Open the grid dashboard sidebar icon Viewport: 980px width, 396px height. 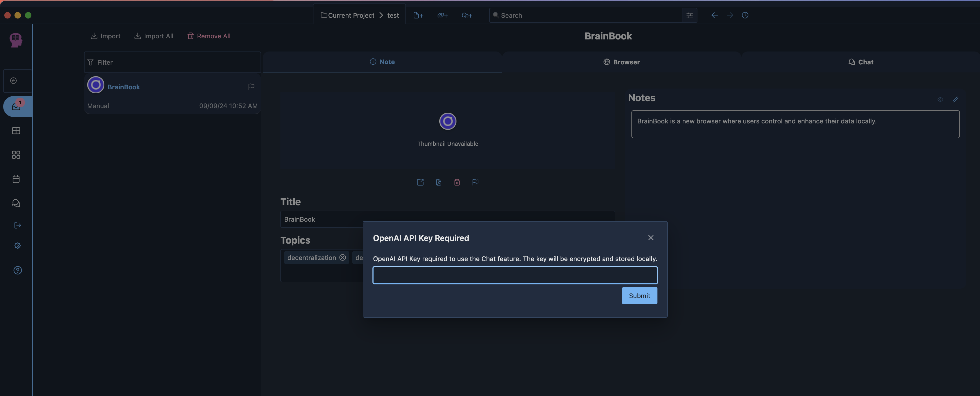(16, 155)
